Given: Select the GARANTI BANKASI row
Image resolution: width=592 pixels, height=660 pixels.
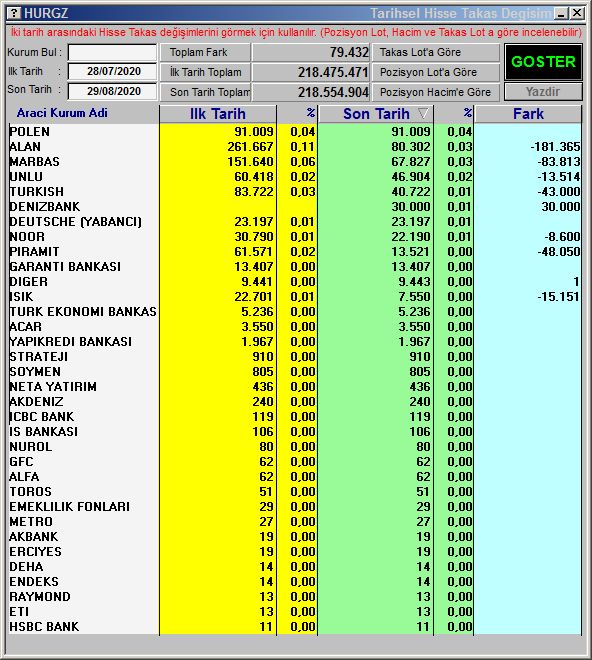Looking at the screenshot, I should tap(295, 266).
